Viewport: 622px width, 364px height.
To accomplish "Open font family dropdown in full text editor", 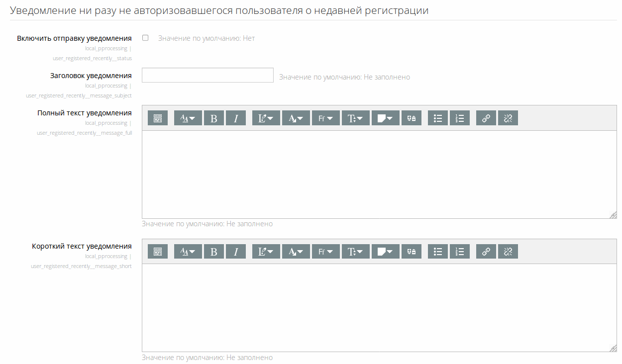I will coord(326,118).
